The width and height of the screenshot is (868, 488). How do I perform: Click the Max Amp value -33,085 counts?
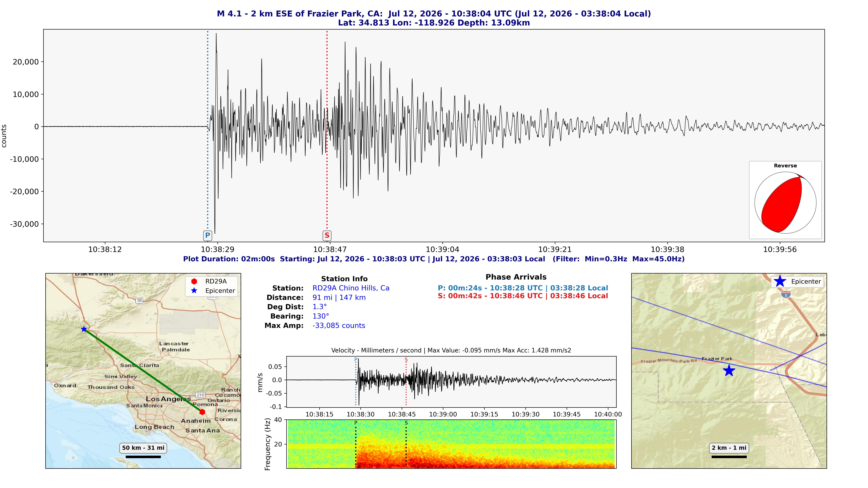point(339,326)
